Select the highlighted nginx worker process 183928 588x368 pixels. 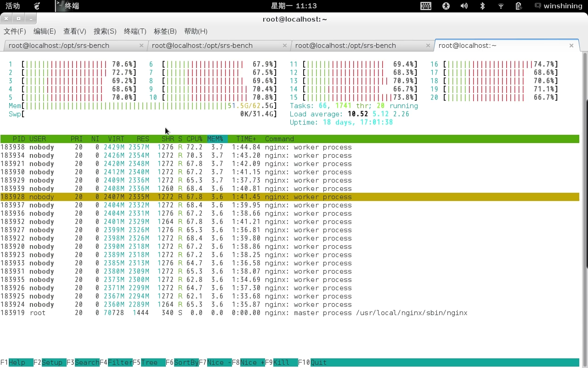tap(184, 197)
